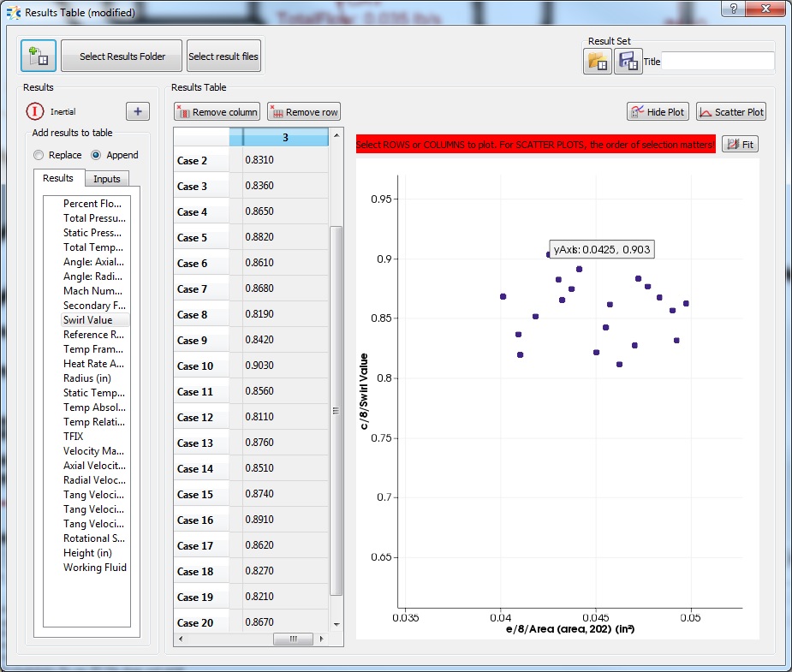The height and width of the screenshot is (672, 792).
Task: Switch to the Inputs tab
Action: click(107, 178)
